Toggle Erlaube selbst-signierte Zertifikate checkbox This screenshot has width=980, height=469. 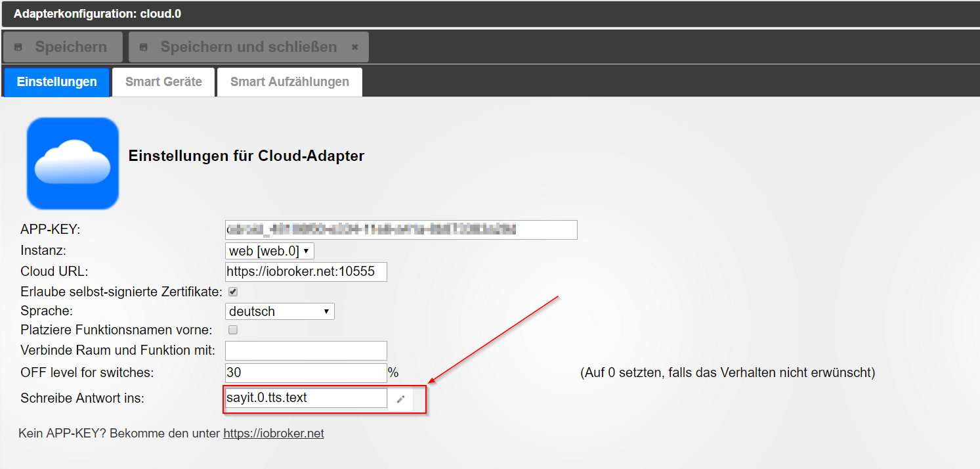tap(233, 292)
